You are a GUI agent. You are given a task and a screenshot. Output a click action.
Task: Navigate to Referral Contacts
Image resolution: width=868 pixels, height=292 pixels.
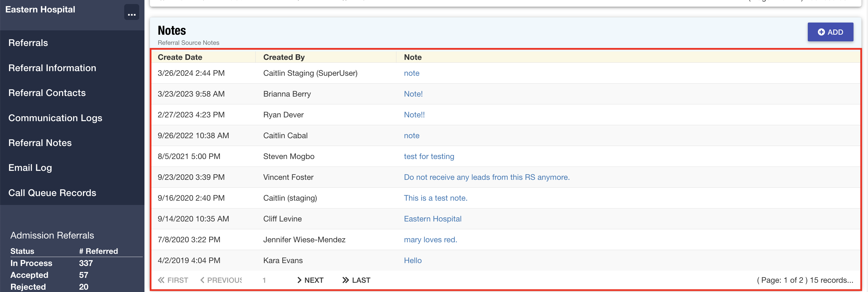[47, 93]
